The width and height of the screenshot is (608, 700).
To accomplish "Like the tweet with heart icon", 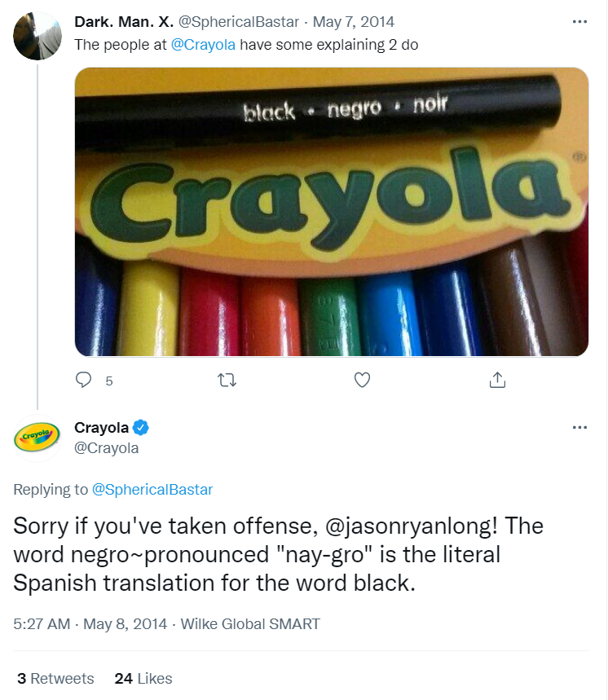I will [x=363, y=380].
